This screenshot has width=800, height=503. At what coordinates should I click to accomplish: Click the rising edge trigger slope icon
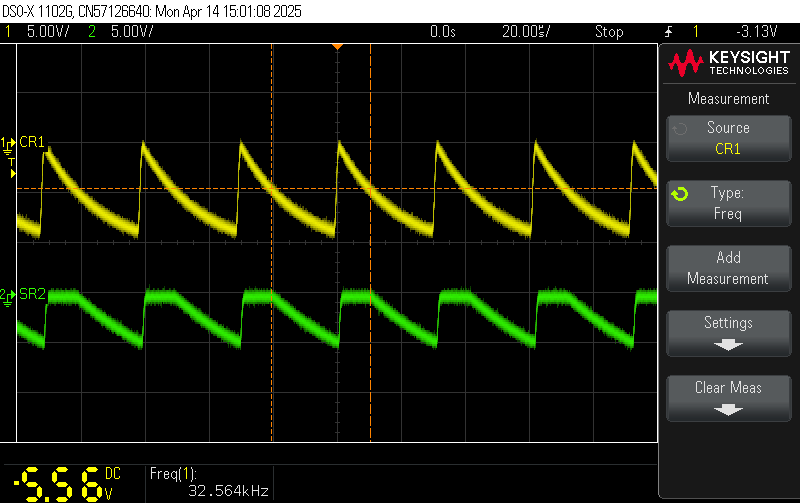point(667,32)
